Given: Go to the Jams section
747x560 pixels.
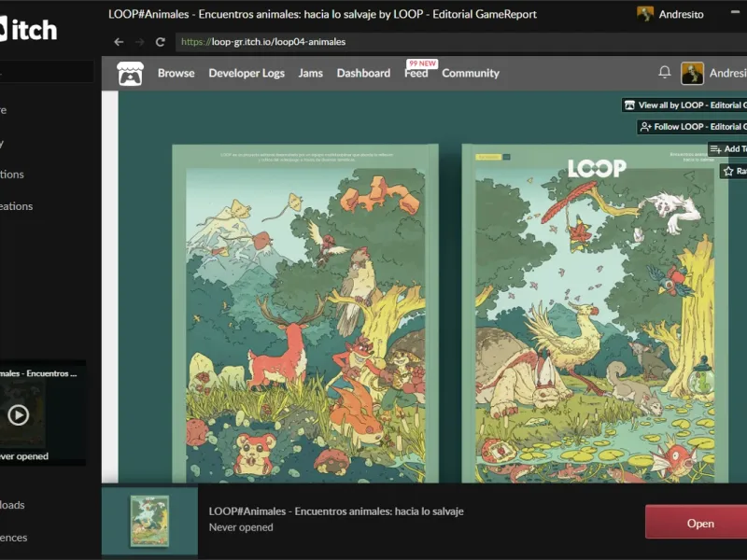Looking at the screenshot, I should point(311,74).
